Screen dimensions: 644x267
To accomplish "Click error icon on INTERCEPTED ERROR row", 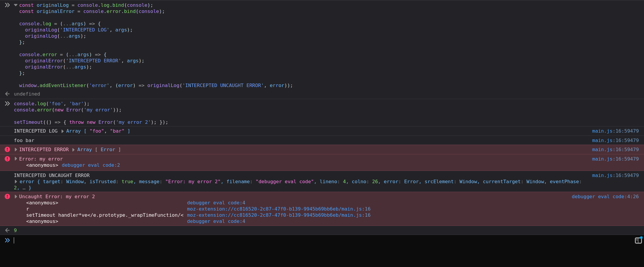I will 7,149.
